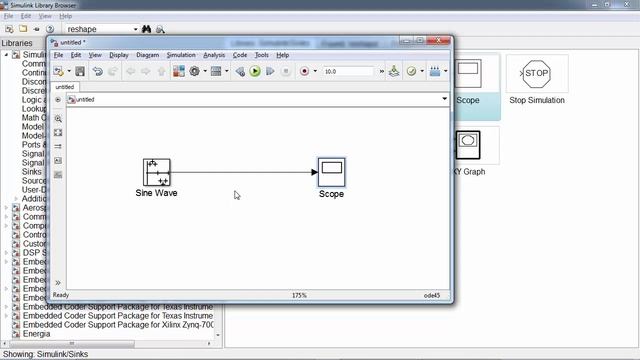Click the simulation stop time field 10.0

pos(348,71)
